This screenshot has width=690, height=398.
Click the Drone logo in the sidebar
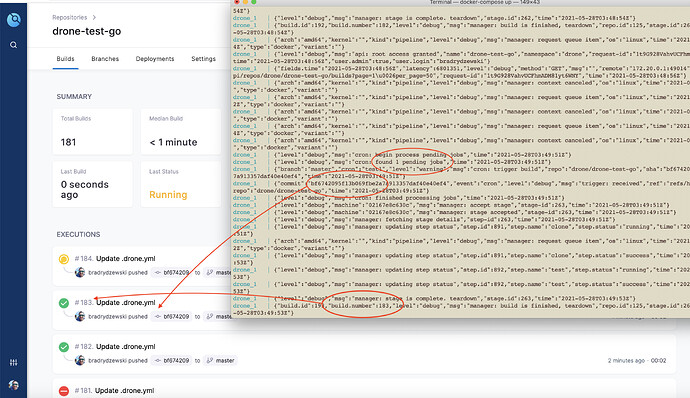coord(14,19)
